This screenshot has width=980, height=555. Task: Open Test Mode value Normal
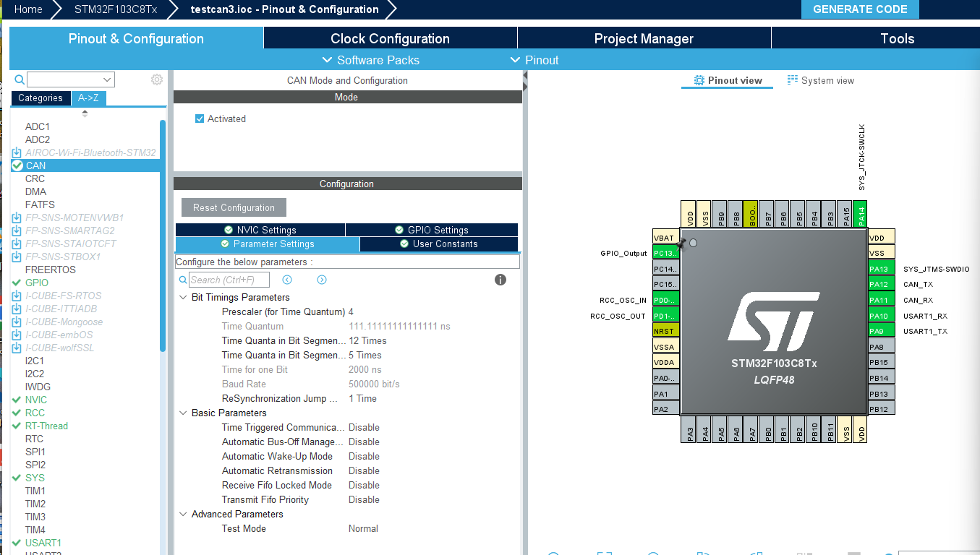pyautogui.click(x=363, y=528)
